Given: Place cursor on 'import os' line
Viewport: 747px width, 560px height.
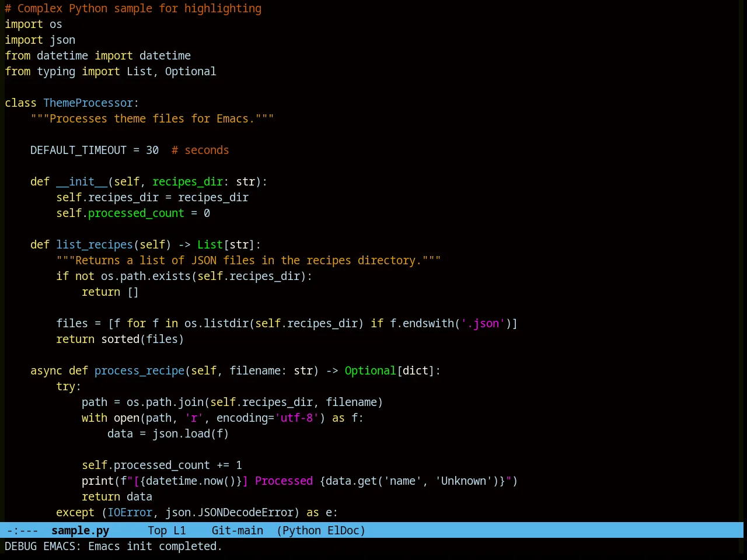Looking at the screenshot, I should (x=33, y=24).
